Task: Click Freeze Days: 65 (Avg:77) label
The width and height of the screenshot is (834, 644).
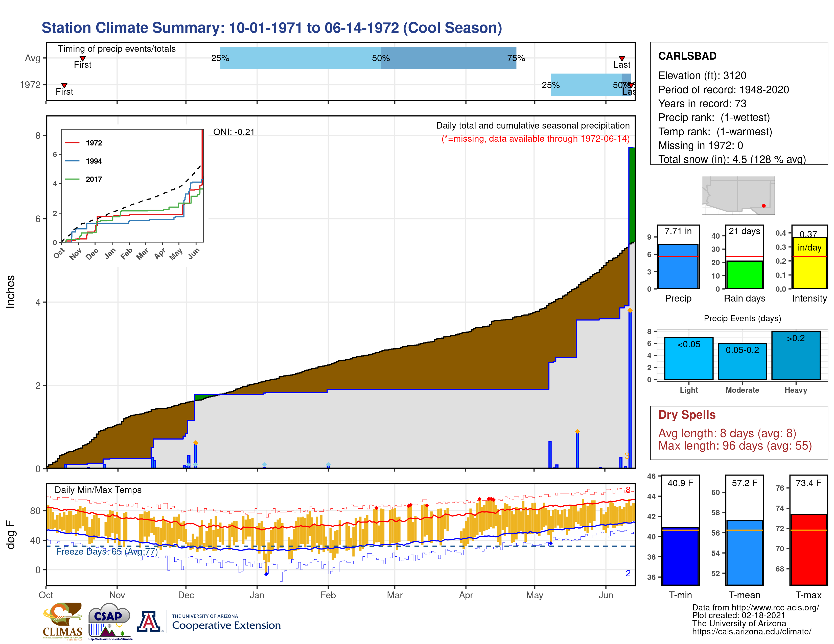Action: (107, 552)
